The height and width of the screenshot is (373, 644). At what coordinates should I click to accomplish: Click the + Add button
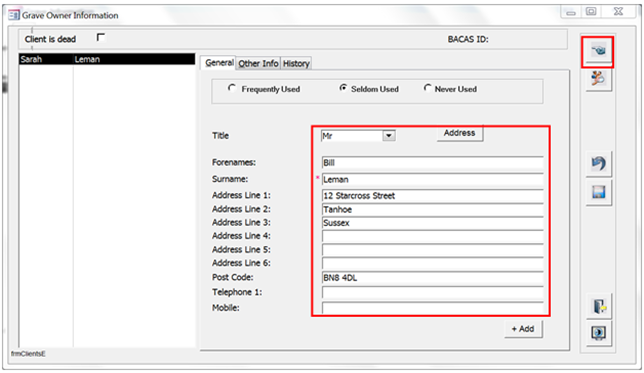coord(523,329)
